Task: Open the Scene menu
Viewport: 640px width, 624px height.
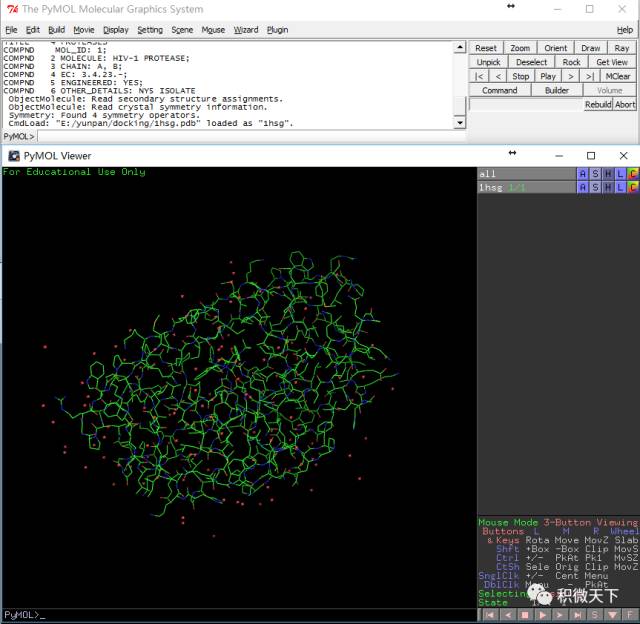Action: (182, 30)
